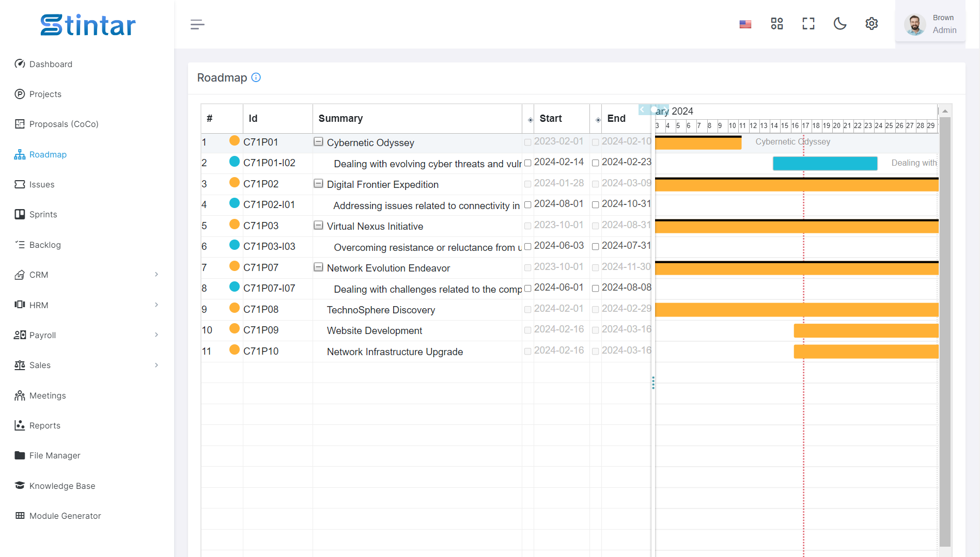
Task: Open the US flag language selector
Action: (745, 24)
